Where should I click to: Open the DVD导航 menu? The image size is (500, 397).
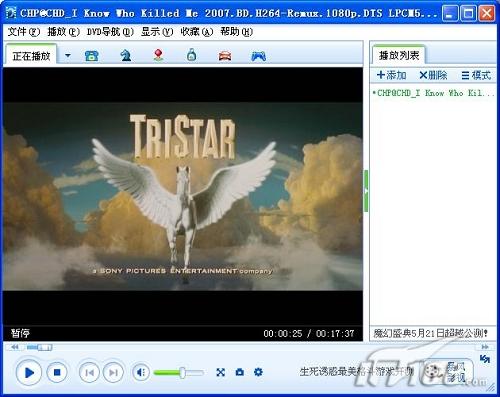coord(110,32)
